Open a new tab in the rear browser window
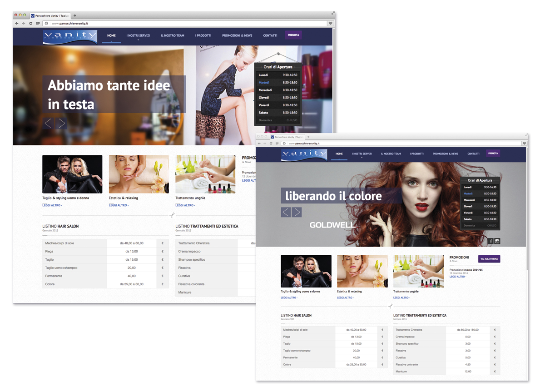 pyautogui.click(x=75, y=15)
